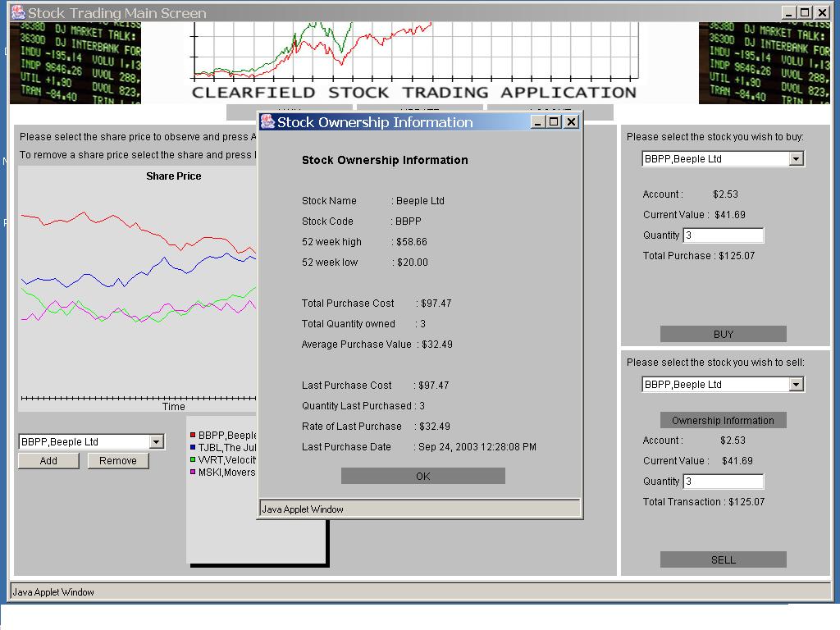Expand the stock-to-sell dropdown
This screenshot has height=630, width=840.
click(x=796, y=385)
